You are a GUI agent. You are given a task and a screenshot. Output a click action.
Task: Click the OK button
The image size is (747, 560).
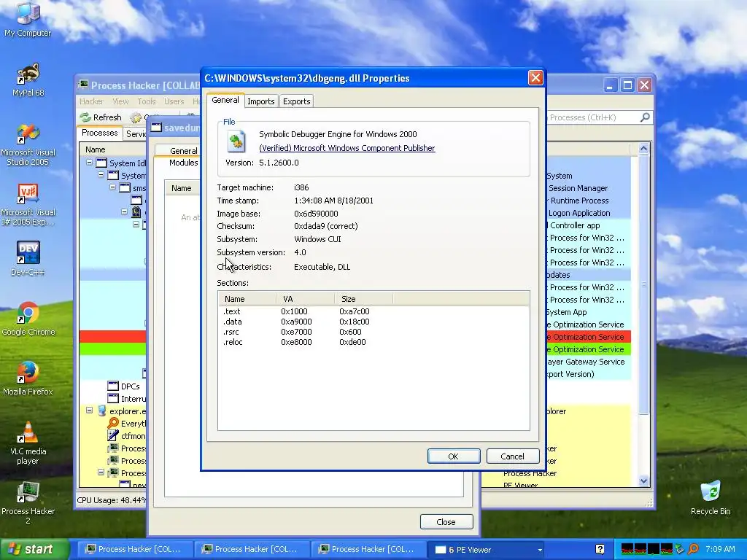[454, 456]
